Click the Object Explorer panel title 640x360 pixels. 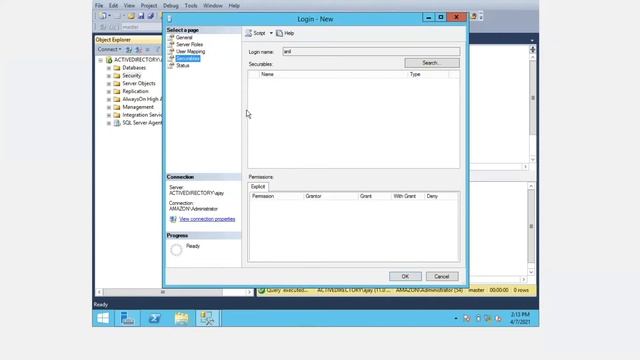pyautogui.click(x=113, y=40)
